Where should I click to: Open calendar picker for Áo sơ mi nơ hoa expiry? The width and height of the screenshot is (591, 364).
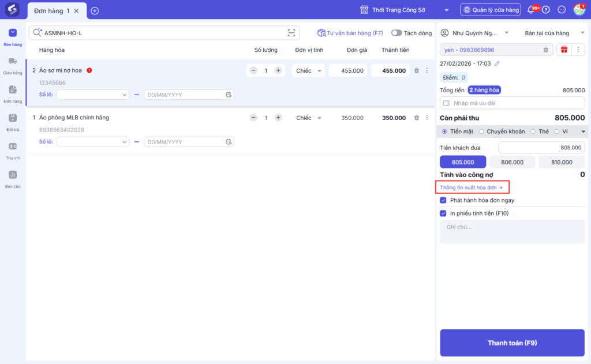point(229,95)
